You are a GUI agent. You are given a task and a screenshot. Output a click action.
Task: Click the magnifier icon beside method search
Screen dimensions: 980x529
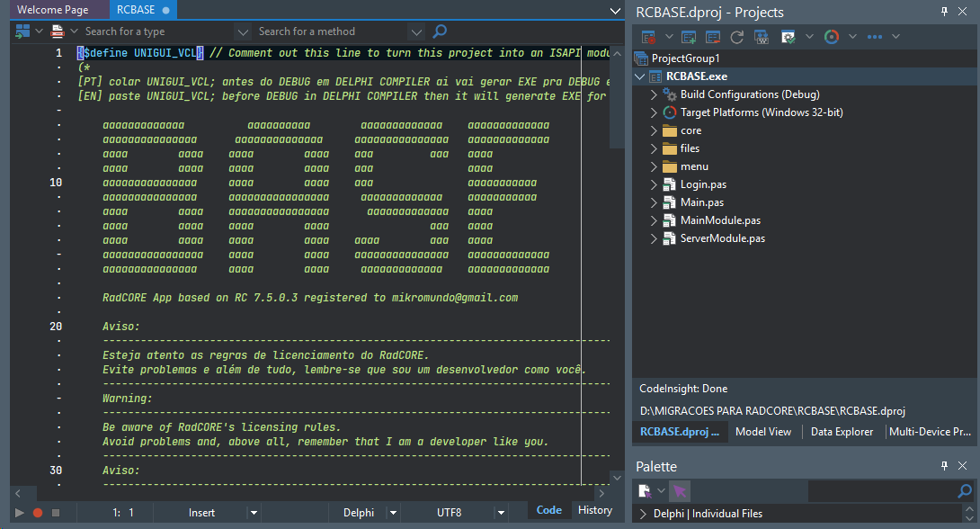[x=440, y=31]
